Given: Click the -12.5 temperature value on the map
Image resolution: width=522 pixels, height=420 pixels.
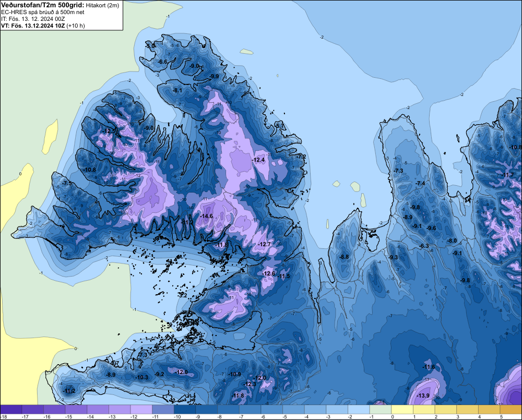Looking at the screenshot, I should 109,131.
